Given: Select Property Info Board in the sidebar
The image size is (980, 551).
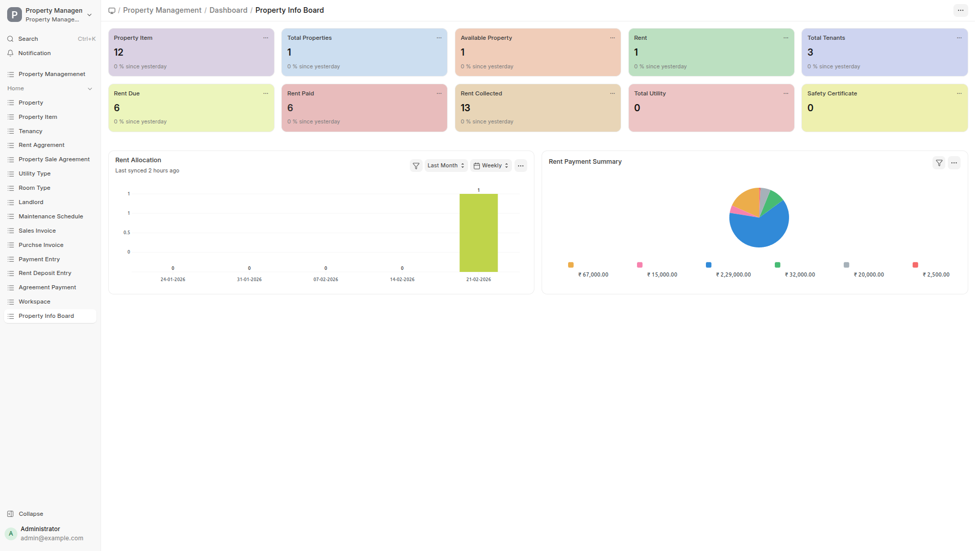Looking at the screenshot, I should [x=50, y=316].
